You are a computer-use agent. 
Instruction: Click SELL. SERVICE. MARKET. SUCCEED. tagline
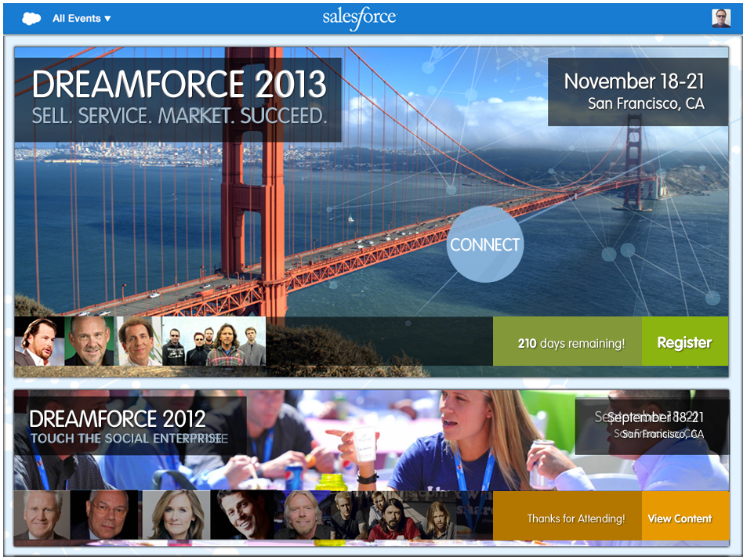[179, 116]
